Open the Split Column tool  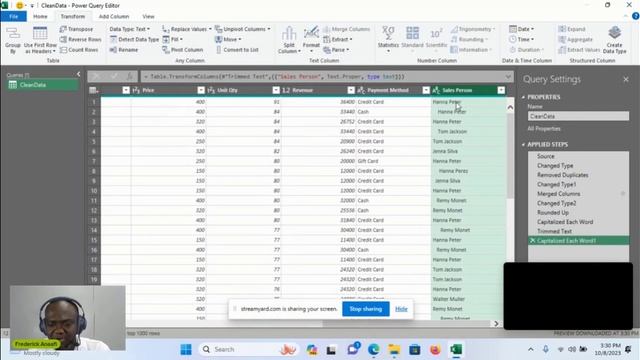[x=289, y=40]
